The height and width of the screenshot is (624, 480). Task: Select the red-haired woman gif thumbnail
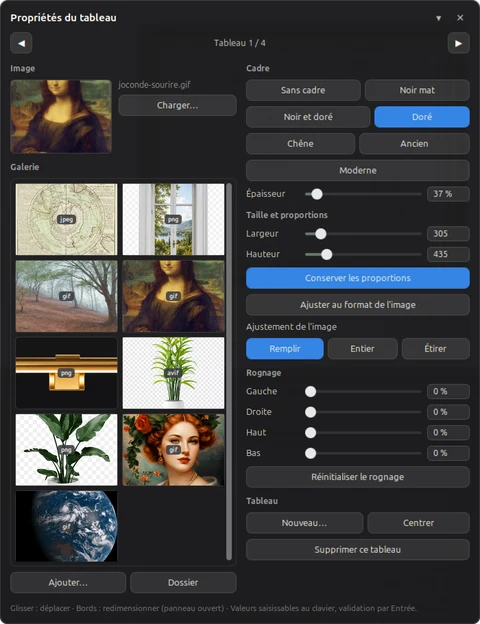(x=174, y=450)
